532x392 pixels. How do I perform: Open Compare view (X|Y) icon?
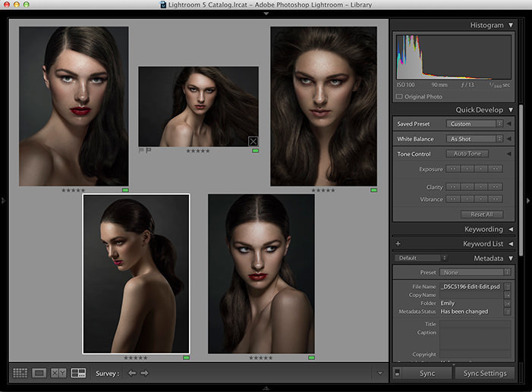click(58, 373)
